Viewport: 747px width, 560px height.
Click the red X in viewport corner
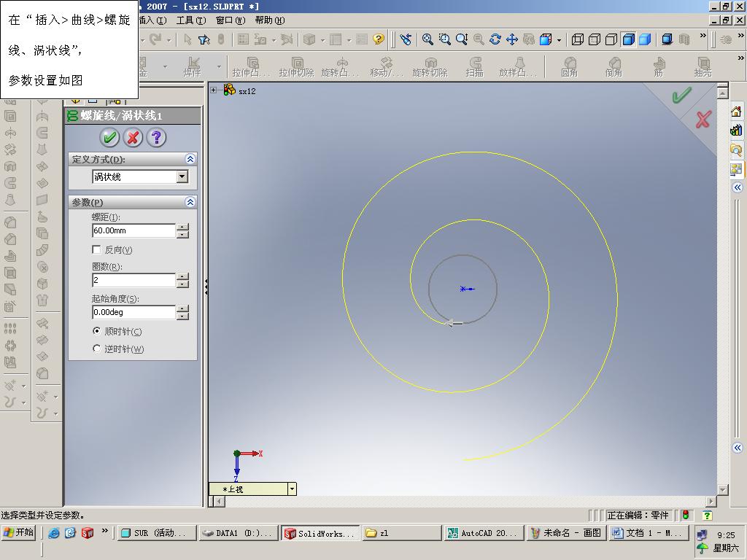[x=703, y=120]
